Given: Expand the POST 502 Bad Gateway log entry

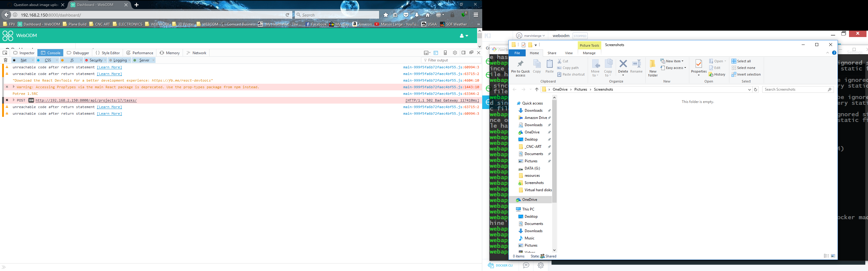Looking at the screenshot, I should [x=14, y=100].
